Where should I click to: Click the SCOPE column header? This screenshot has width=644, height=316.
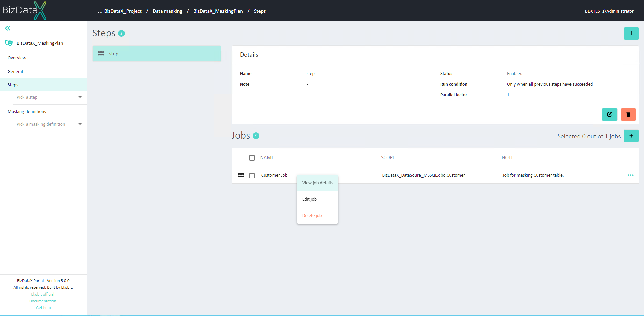click(388, 157)
